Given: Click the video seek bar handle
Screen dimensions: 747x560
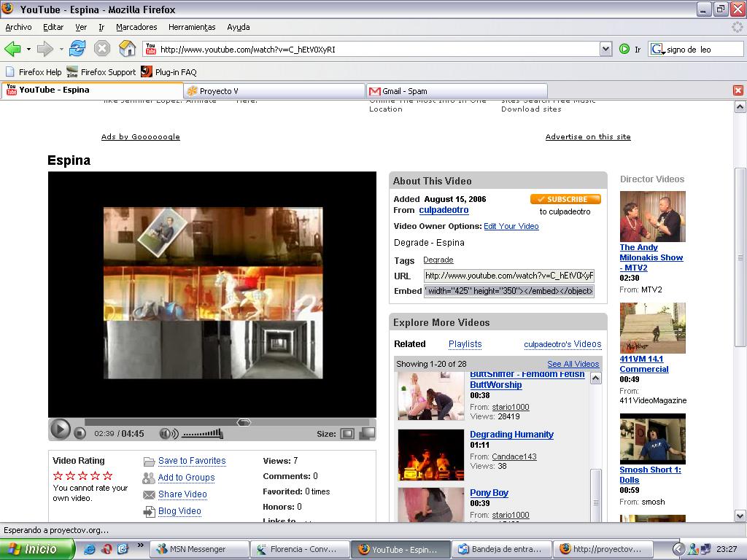Looking at the screenshot, I should (x=244, y=422).
